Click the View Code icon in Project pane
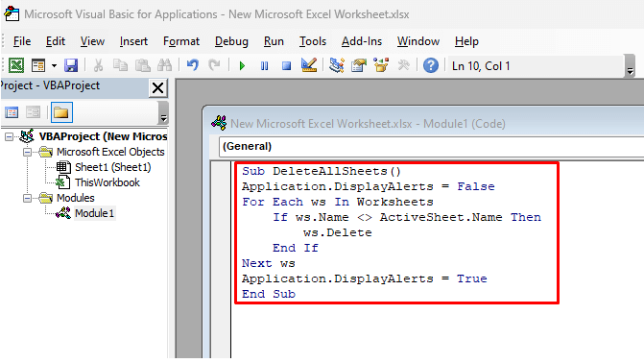This screenshot has height=363, width=644. [12, 112]
